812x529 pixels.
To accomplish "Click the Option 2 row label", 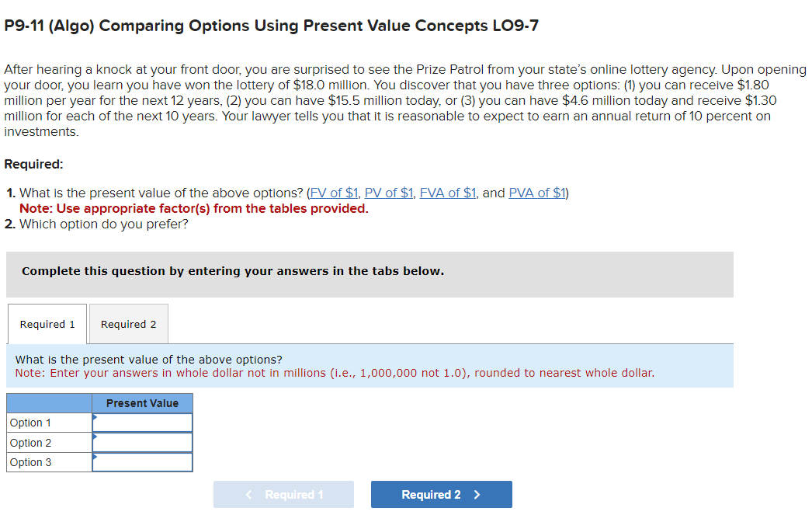I will pyautogui.click(x=29, y=442).
